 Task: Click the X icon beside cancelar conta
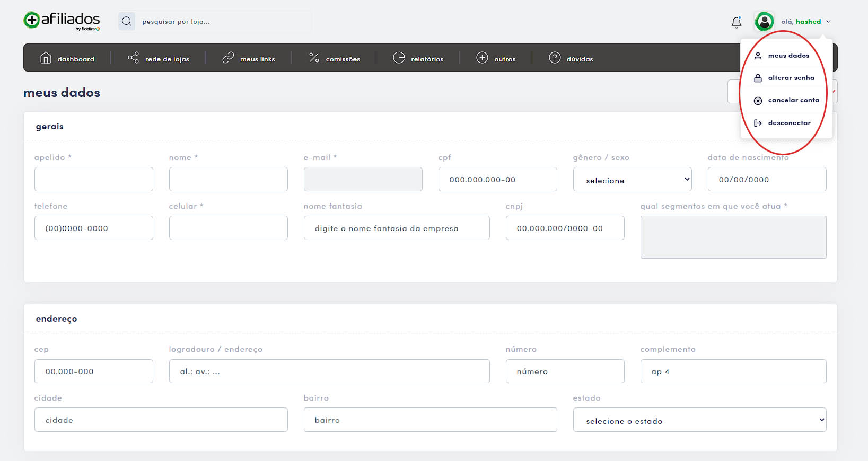coord(758,101)
